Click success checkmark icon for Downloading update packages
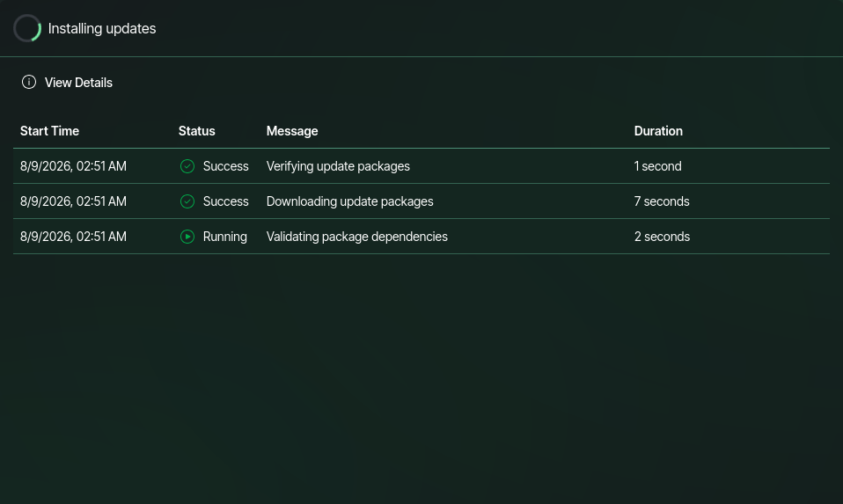This screenshot has height=504, width=843. tap(187, 201)
